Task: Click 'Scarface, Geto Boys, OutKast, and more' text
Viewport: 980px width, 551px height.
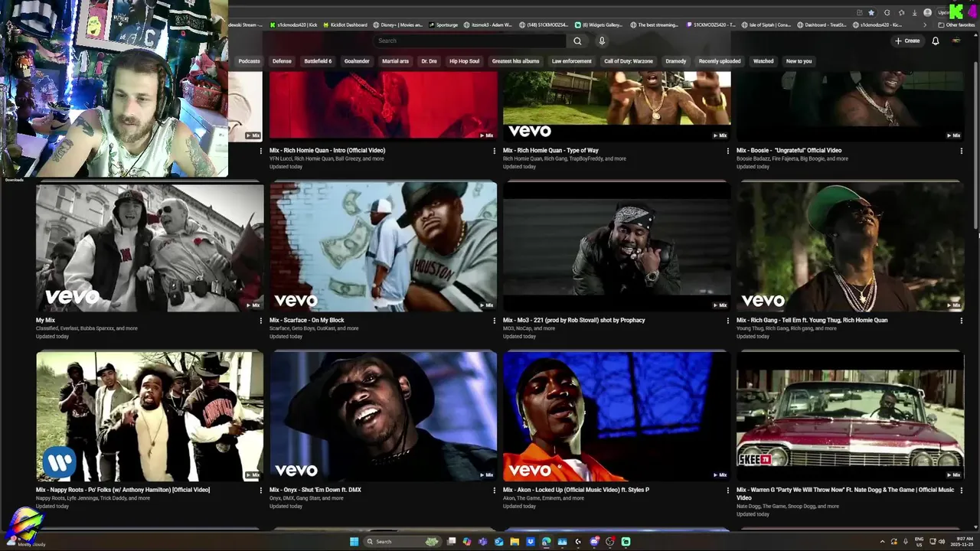Action: click(314, 328)
